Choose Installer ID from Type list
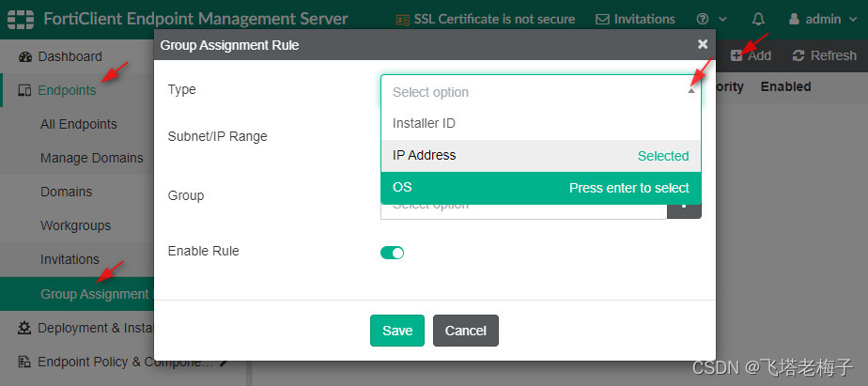This screenshot has height=386, width=868. point(541,123)
